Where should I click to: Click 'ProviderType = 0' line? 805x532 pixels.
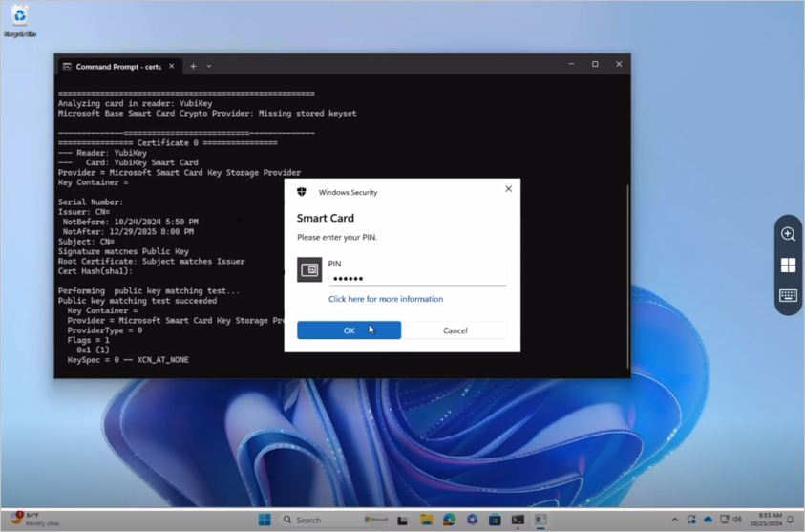coord(105,330)
